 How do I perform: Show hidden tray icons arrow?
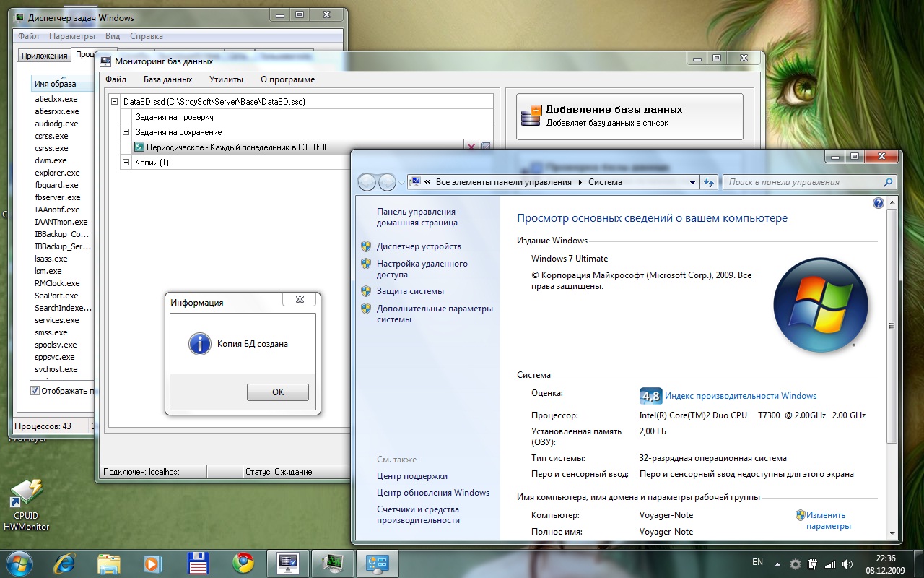pyautogui.click(x=777, y=563)
